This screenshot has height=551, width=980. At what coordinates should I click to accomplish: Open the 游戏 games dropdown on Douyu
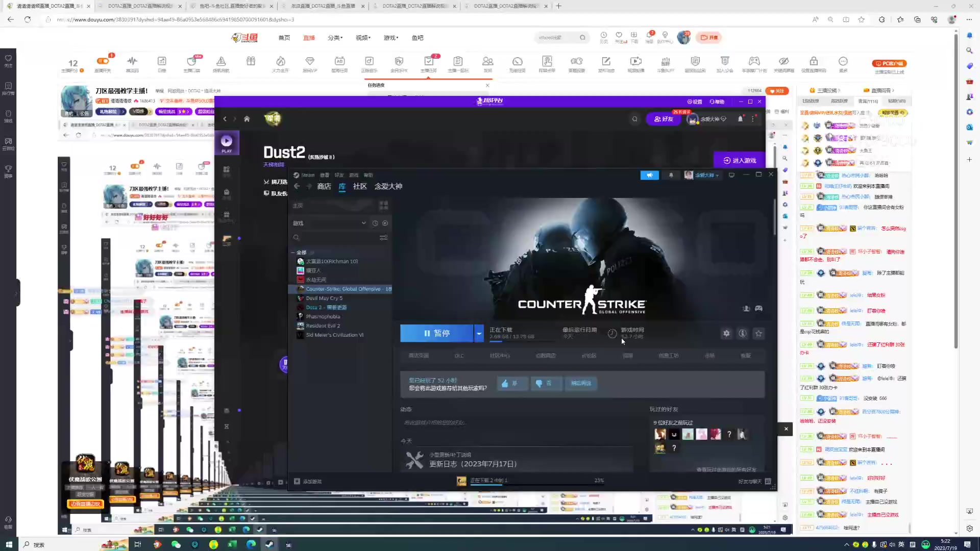(x=391, y=38)
